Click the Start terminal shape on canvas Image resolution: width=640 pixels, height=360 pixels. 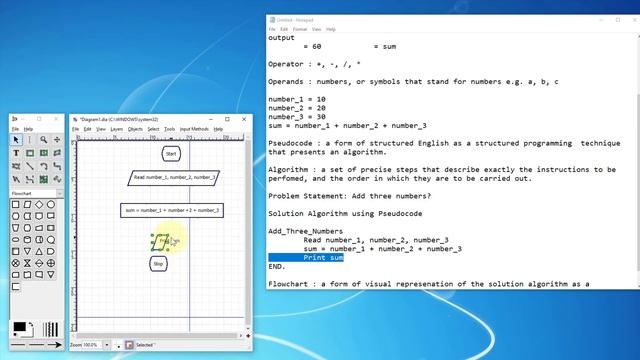pos(171,154)
